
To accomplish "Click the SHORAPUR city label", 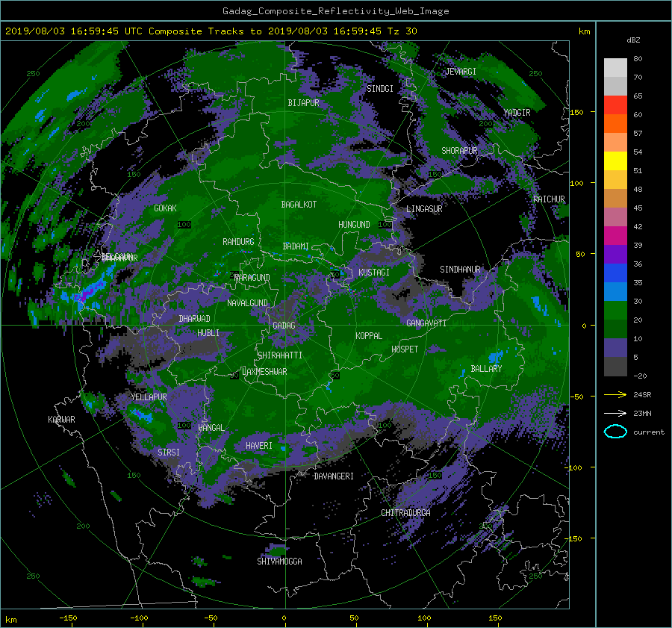I will 459,151.
